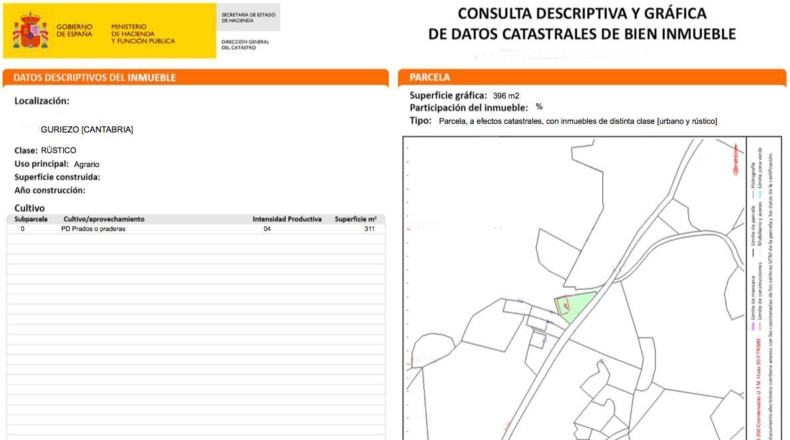Click the location 'GURIEZO [CANTABRIA]'
790x440 pixels.
(x=87, y=130)
